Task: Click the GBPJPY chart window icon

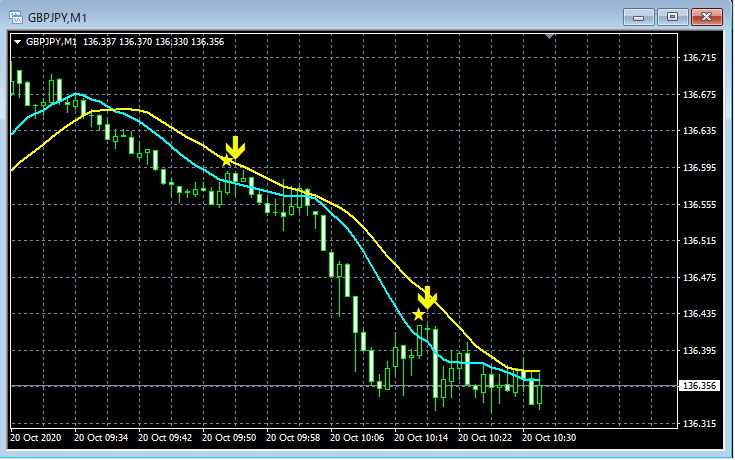Action: click(16, 17)
